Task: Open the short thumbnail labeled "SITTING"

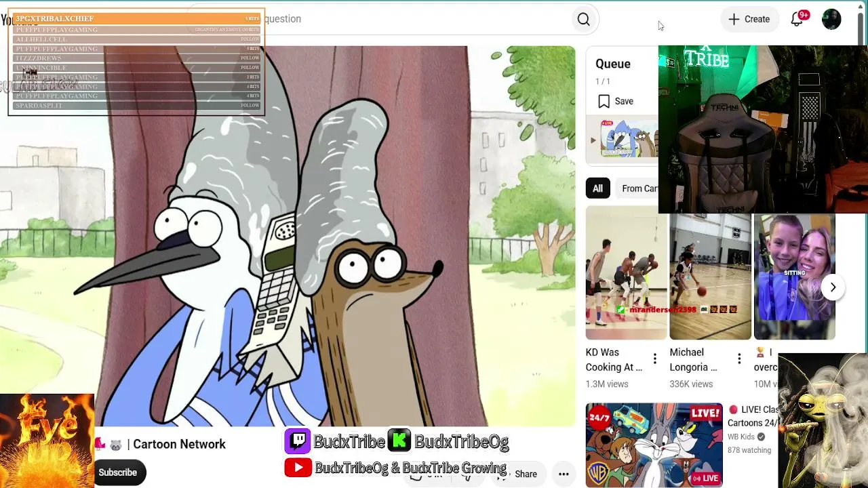Action: (x=794, y=277)
